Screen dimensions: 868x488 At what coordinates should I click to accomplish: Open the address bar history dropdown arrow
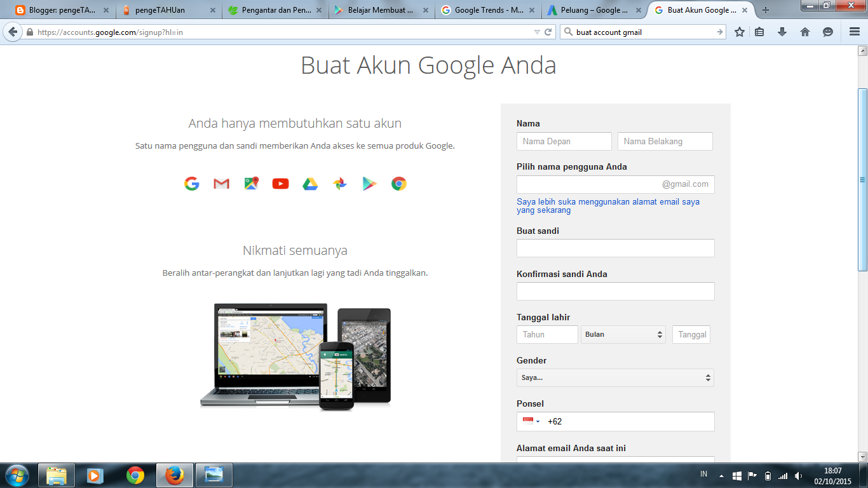click(x=537, y=32)
